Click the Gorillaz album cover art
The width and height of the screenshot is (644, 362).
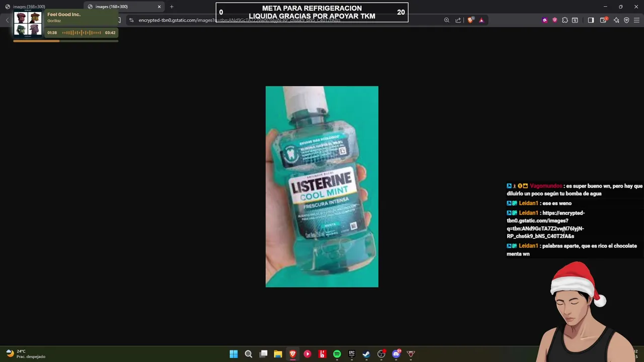pyautogui.click(x=28, y=24)
